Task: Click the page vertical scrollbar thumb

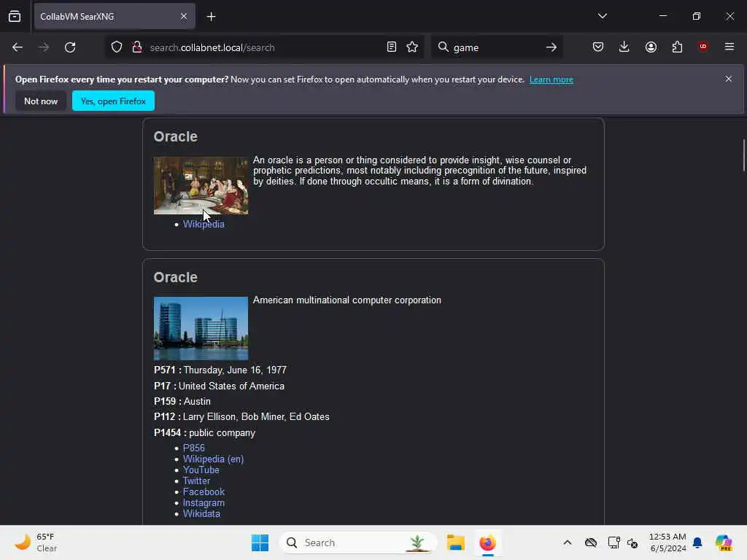Action: click(x=743, y=155)
